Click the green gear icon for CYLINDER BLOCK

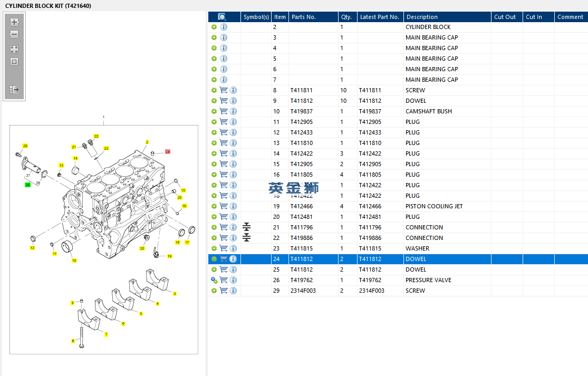[214, 27]
